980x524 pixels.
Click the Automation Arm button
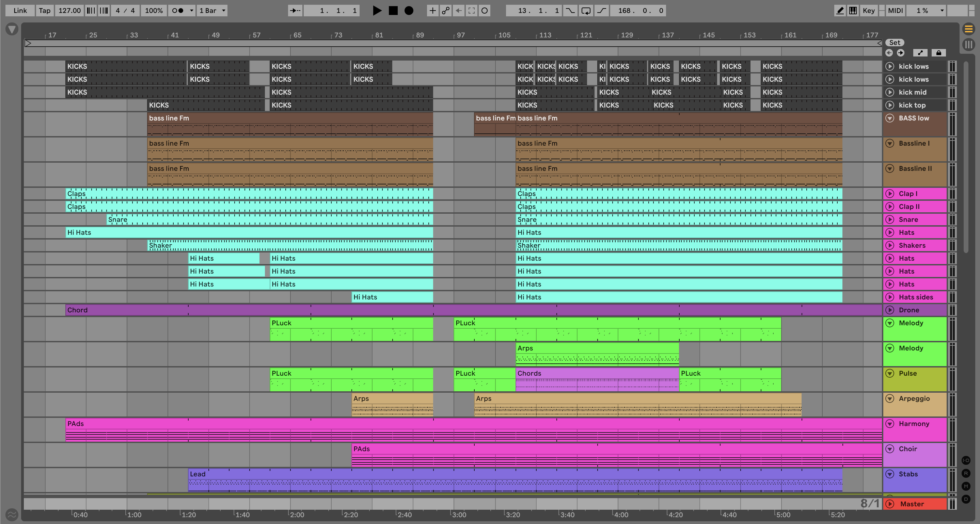[x=445, y=11]
